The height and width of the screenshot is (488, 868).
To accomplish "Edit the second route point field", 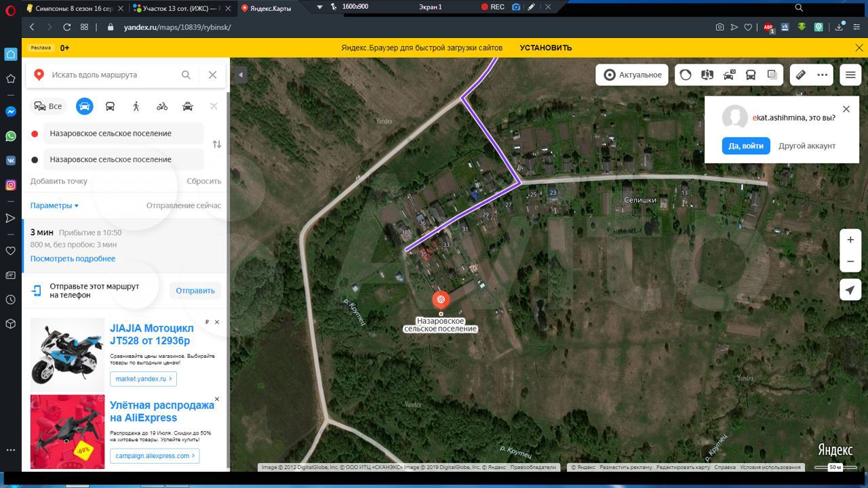I will tap(123, 159).
